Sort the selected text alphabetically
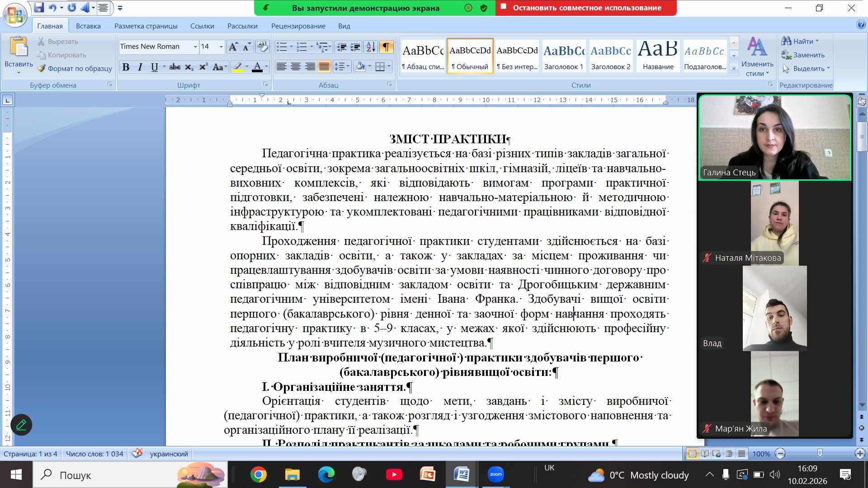The width and height of the screenshot is (868, 488). tap(370, 47)
